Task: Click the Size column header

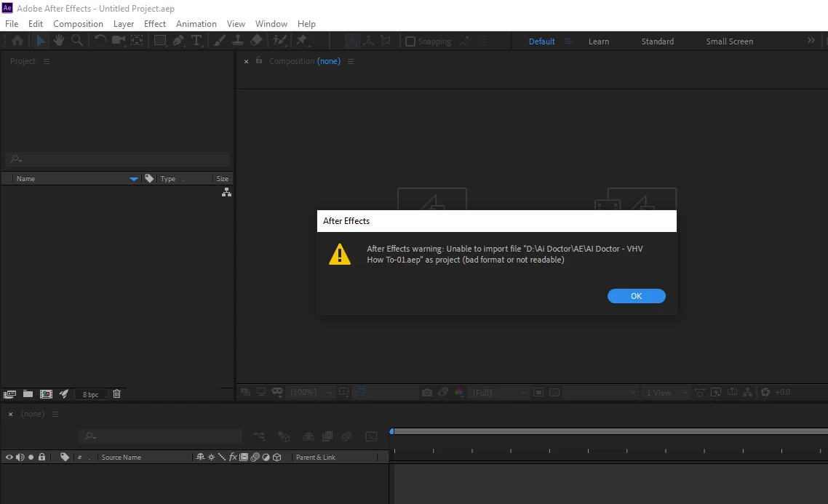Action: pyautogui.click(x=223, y=179)
